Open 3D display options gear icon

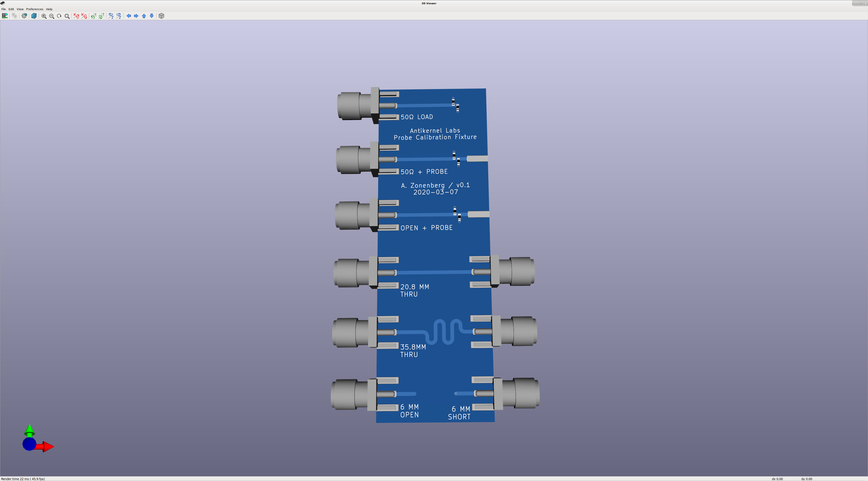click(x=24, y=16)
